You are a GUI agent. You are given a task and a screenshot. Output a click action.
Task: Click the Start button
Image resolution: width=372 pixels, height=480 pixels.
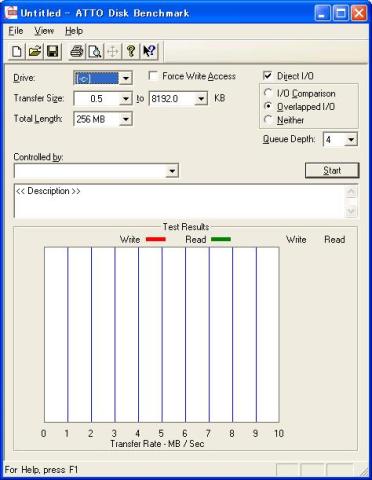[332, 170]
